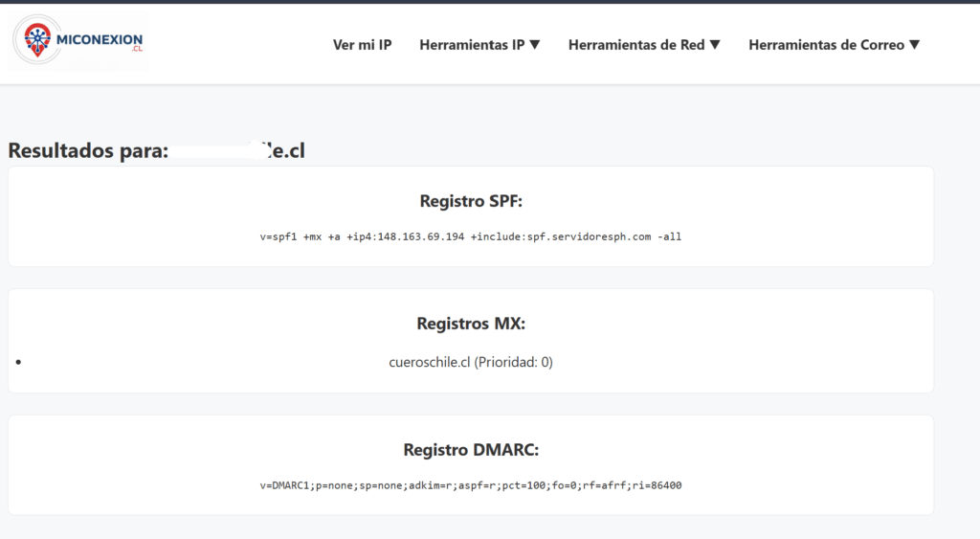Open the Herramientas IP menu label
980x539 pixels.
tap(472, 45)
